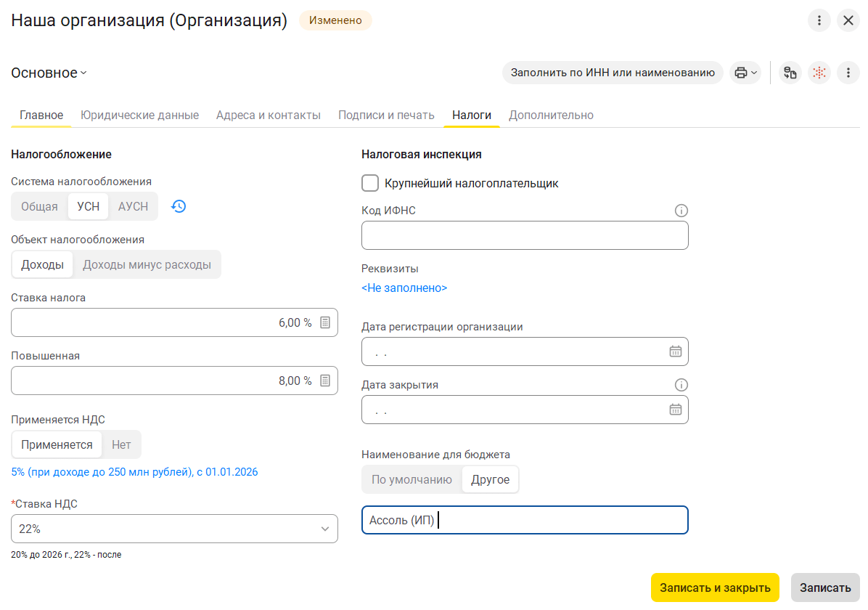Open the <Не заполнено> requisites link

(x=404, y=288)
